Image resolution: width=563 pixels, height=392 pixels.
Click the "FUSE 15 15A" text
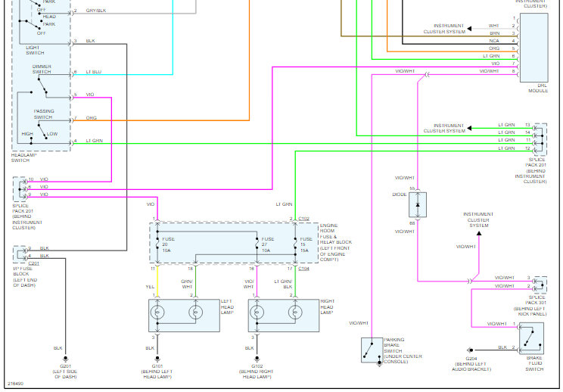tap(306, 244)
